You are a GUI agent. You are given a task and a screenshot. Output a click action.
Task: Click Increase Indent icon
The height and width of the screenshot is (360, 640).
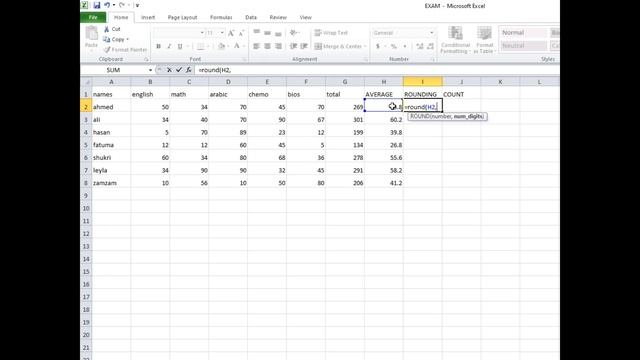pyautogui.click(x=304, y=46)
